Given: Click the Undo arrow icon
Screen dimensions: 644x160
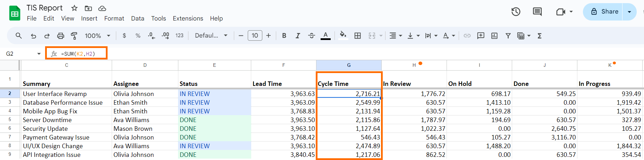Looking at the screenshot, I should (33, 35).
